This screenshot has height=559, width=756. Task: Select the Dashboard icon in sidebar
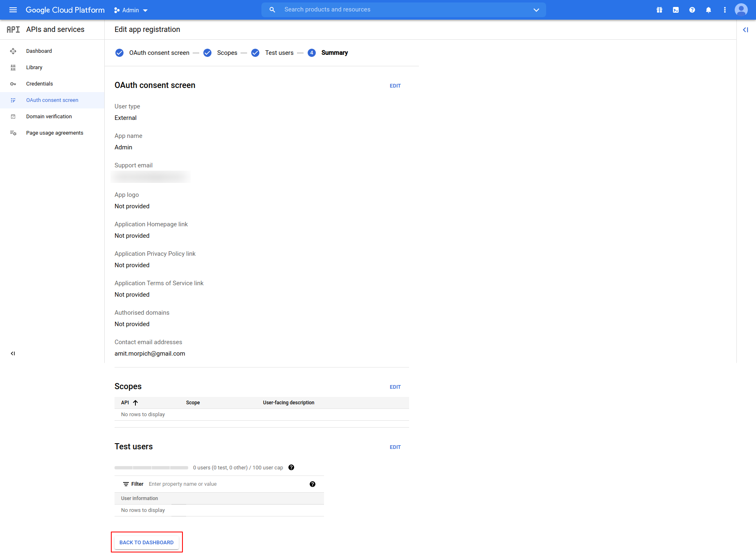13,51
